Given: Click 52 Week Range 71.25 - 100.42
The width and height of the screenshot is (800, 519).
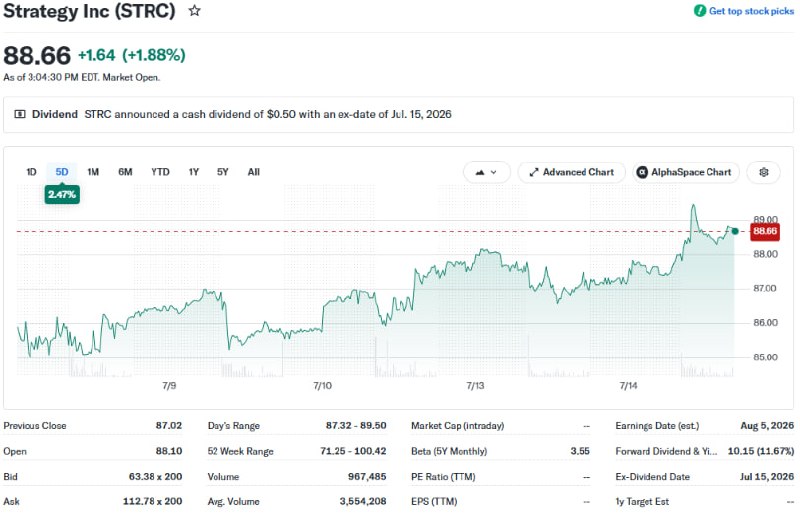Looking at the screenshot, I should (x=353, y=451).
